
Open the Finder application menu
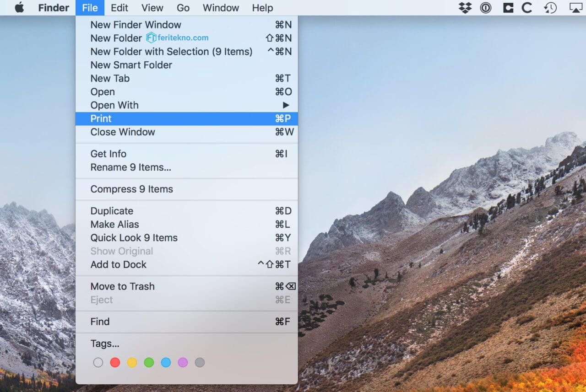tap(54, 8)
